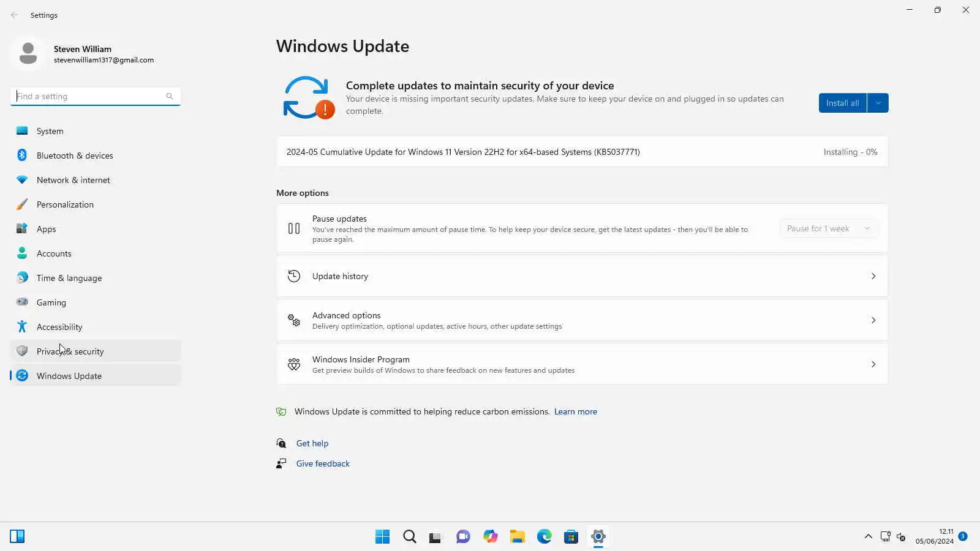Open the Give feedback link
Screen dimensions: 980x551
(x=323, y=463)
